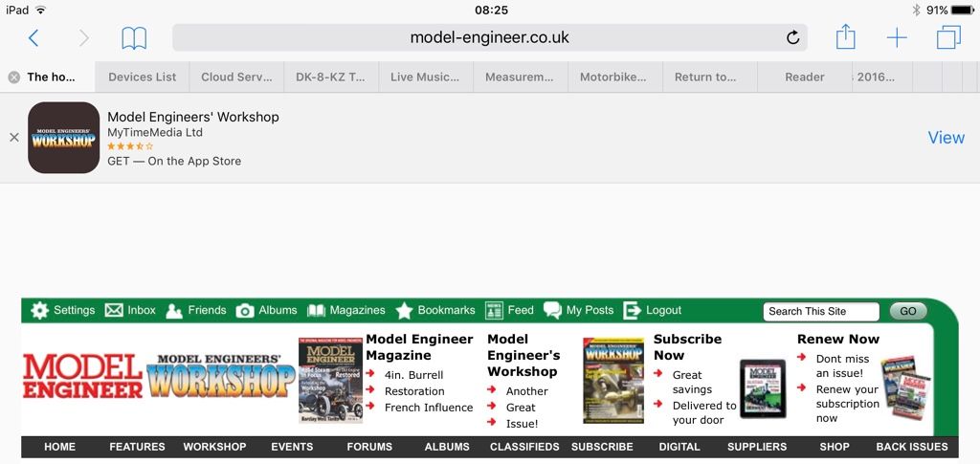Reload the page with the refresh icon
The height and width of the screenshot is (464, 980).
792,38
